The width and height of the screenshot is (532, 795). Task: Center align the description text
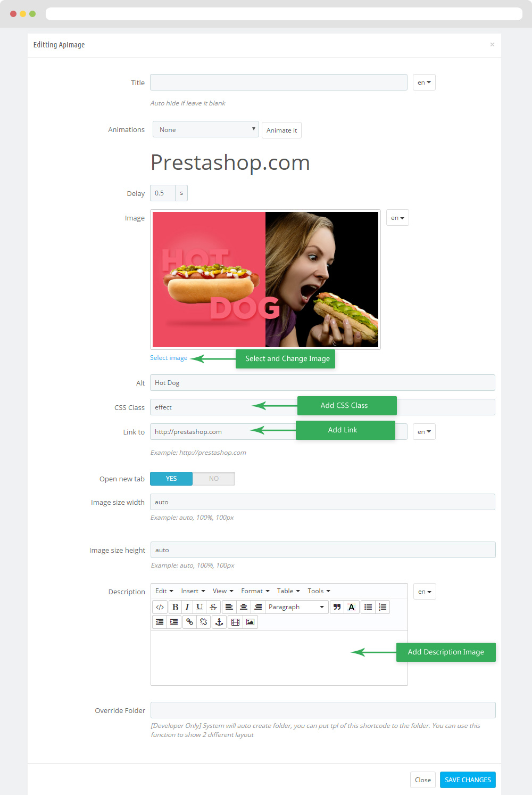click(x=244, y=607)
